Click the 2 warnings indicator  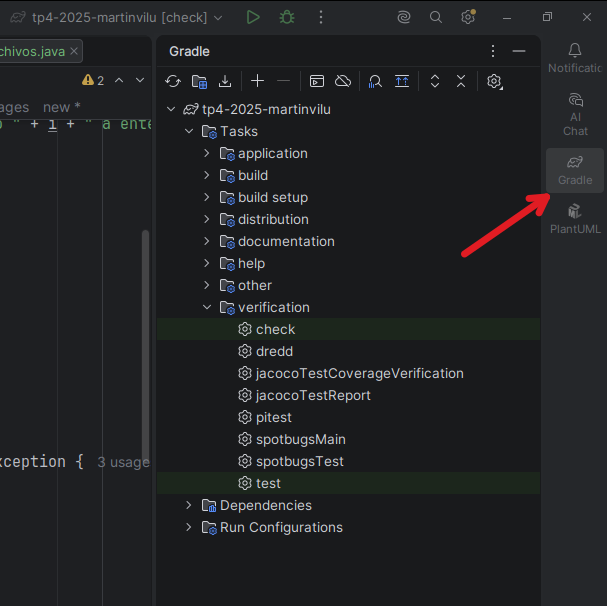click(x=93, y=80)
